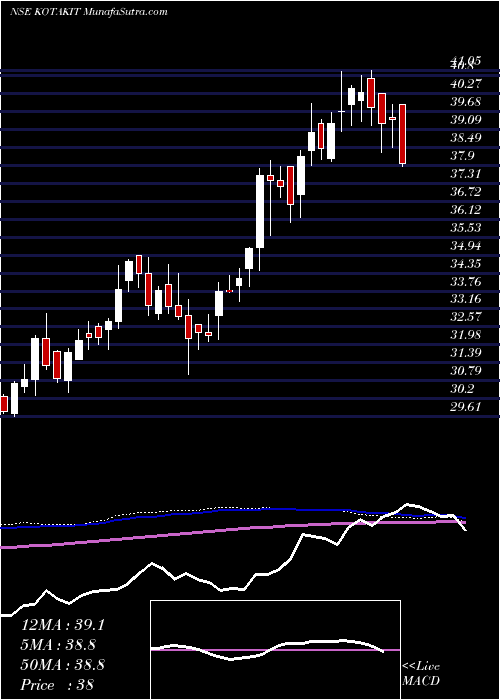500x700 pixels.
Task: Click the 33.76 price axis label
Action: 466,281
